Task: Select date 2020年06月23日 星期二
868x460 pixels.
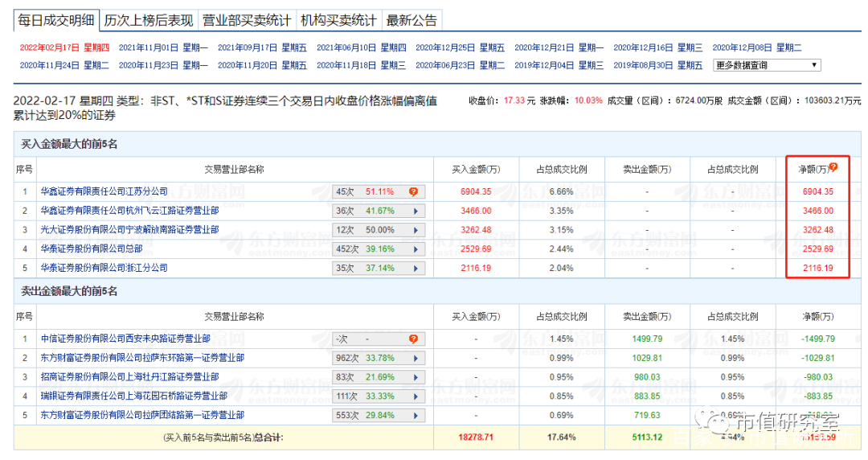Action: tap(461, 65)
